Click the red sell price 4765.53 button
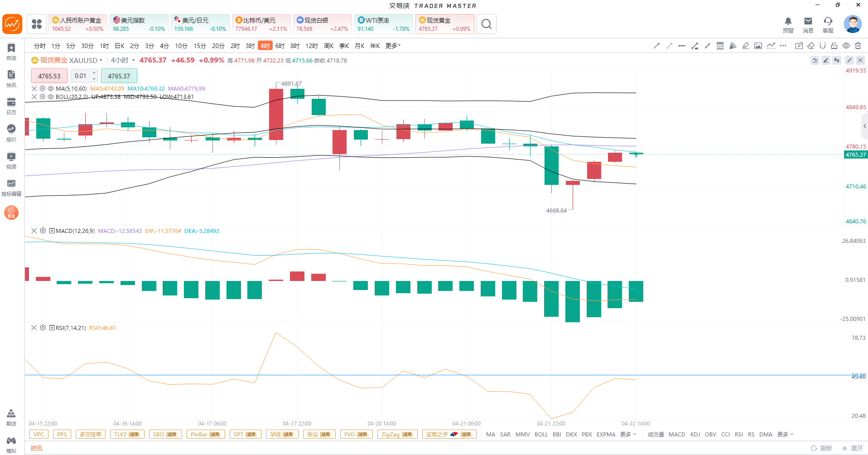The height and width of the screenshot is (455, 868). click(x=49, y=76)
